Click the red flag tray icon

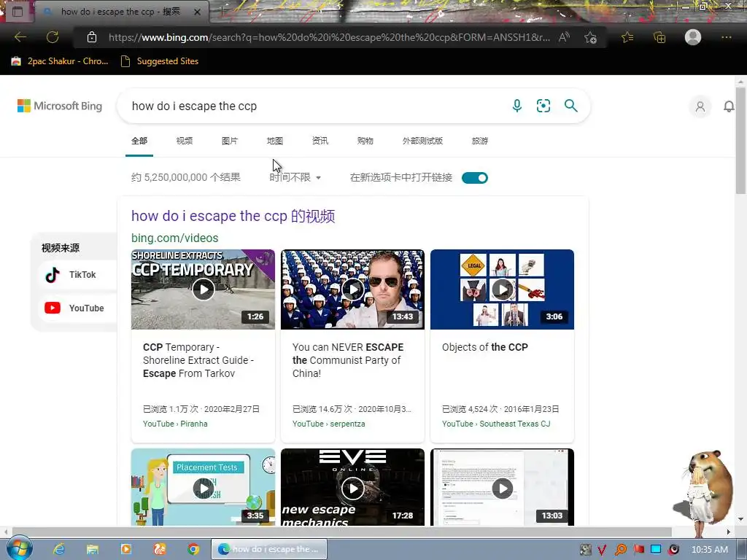click(x=638, y=550)
